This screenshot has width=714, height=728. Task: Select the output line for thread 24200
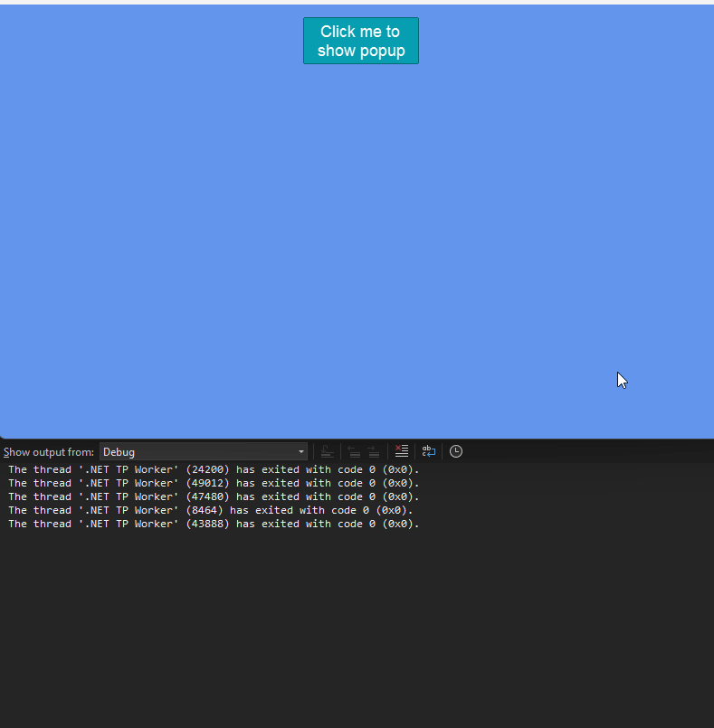click(213, 469)
